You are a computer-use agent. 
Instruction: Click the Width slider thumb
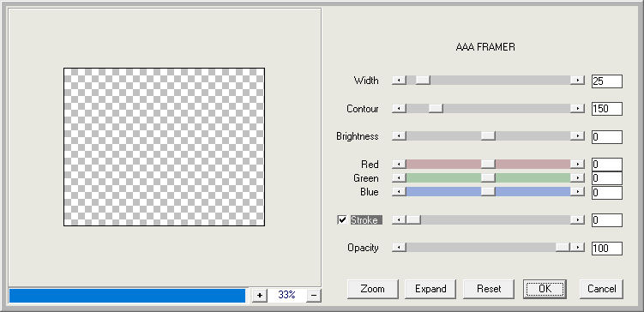pyautogui.click(x=423, y=81)
